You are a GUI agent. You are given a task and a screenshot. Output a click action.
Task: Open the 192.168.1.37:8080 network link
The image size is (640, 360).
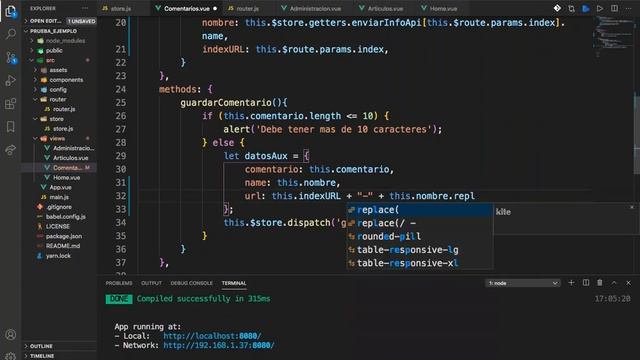(x=219, y=345)
